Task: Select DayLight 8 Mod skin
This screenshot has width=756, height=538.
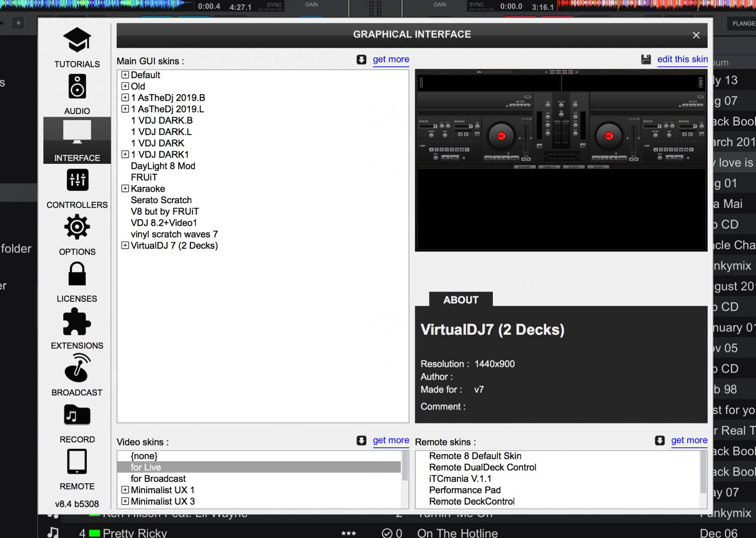Action: [x=163, y=166]
